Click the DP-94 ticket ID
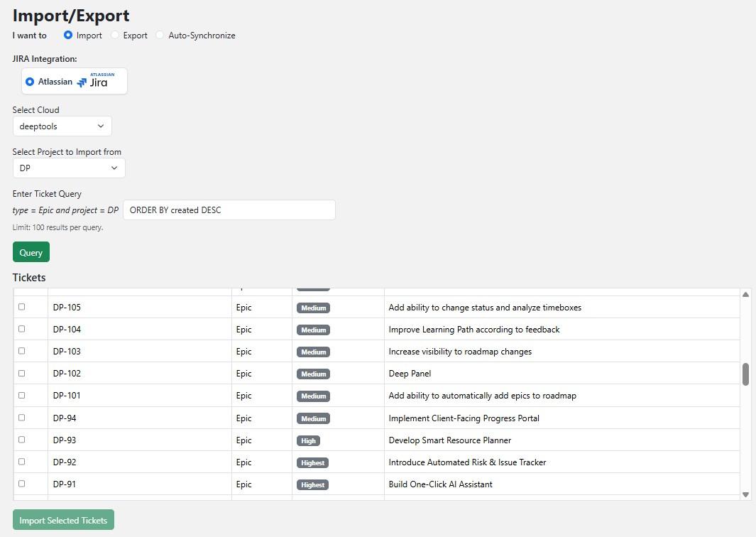Screen dimensions: 756x537 (x=65, y=418)
